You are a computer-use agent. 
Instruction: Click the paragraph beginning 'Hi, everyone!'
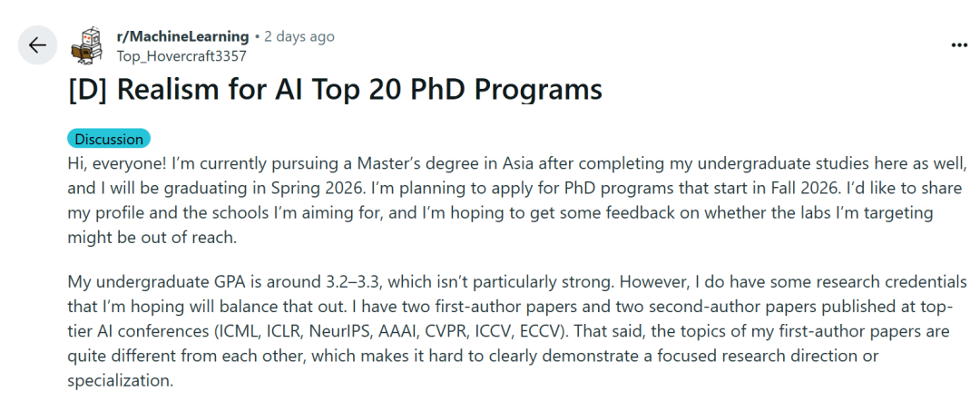[x=517, y=200]
